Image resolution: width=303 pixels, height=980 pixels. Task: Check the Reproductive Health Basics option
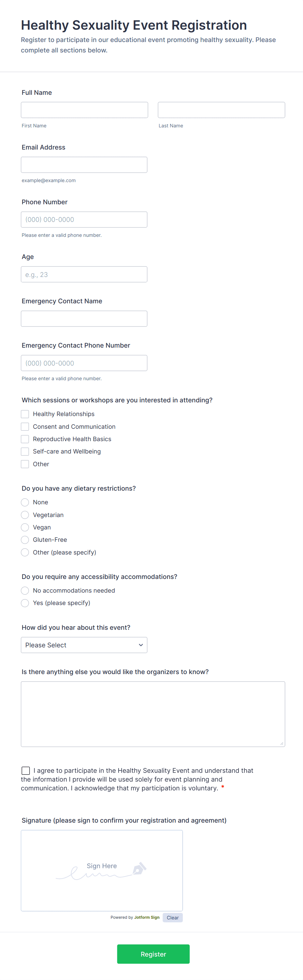tap(25, 439)
